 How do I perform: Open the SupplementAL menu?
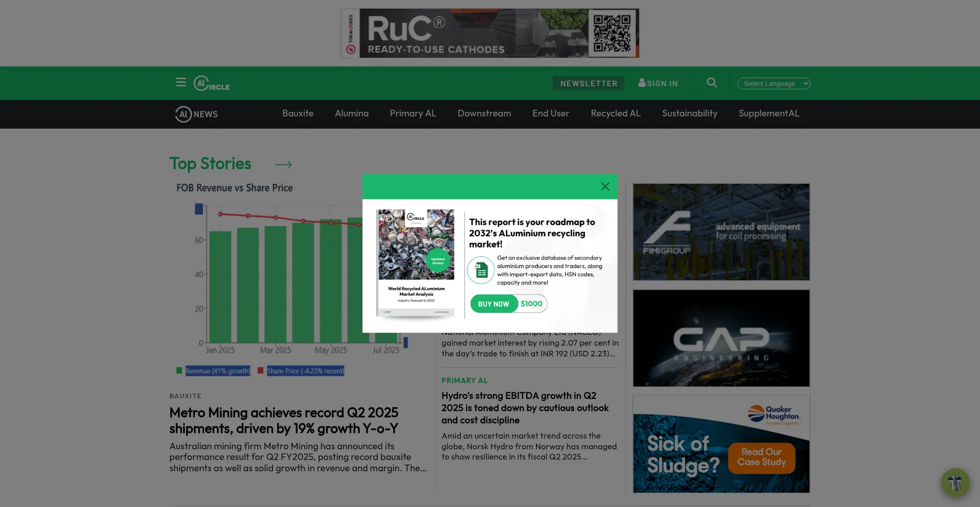[x=769, y=113]
